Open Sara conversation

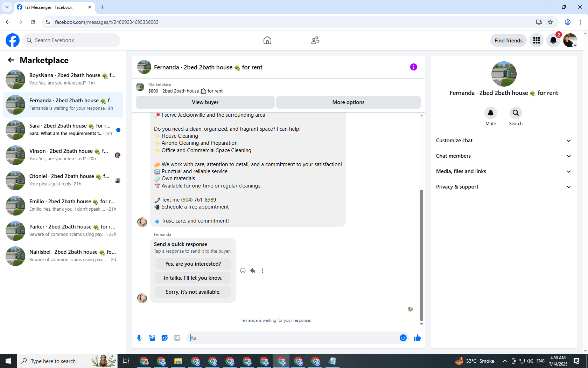click(x=63, y=130)
